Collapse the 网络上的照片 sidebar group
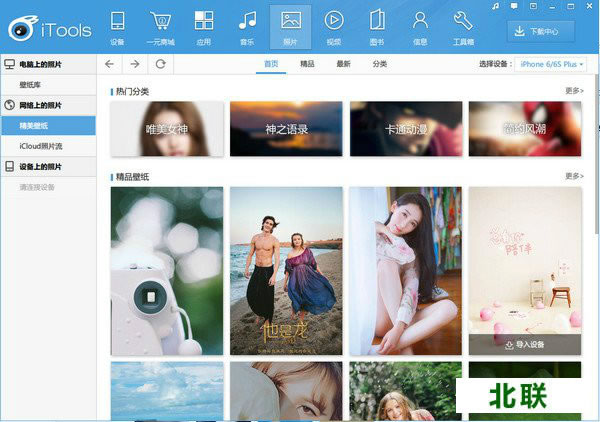The height and width of the screenshot is (422, 600). (47, 105)
